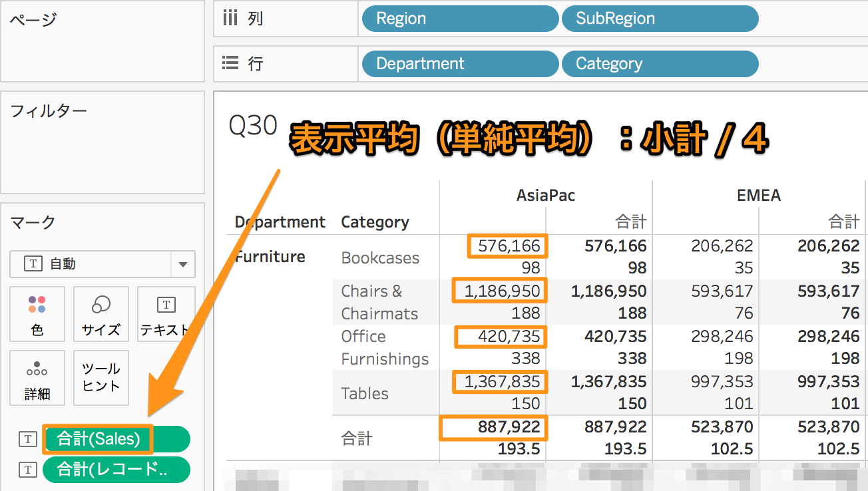Click the 合計 header under AsiaPac
This screenshot has width=868, height=491.
coord(630,221)
